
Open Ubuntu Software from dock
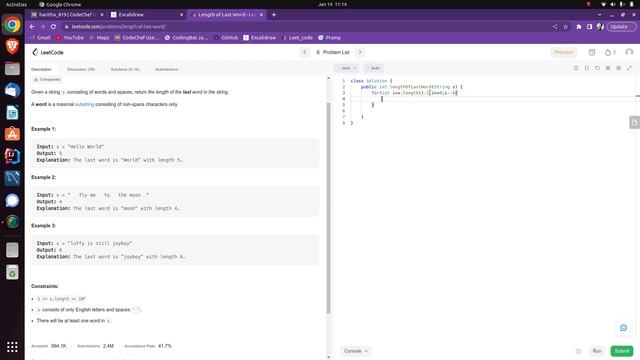point(12,134)
